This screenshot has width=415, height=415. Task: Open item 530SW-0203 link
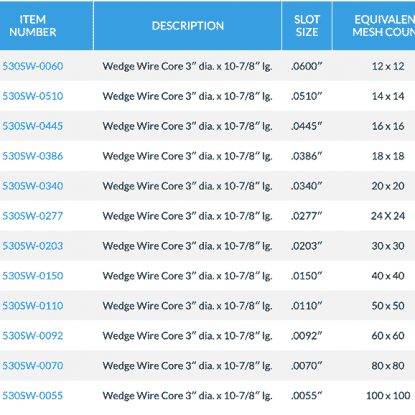click(33, 246)
